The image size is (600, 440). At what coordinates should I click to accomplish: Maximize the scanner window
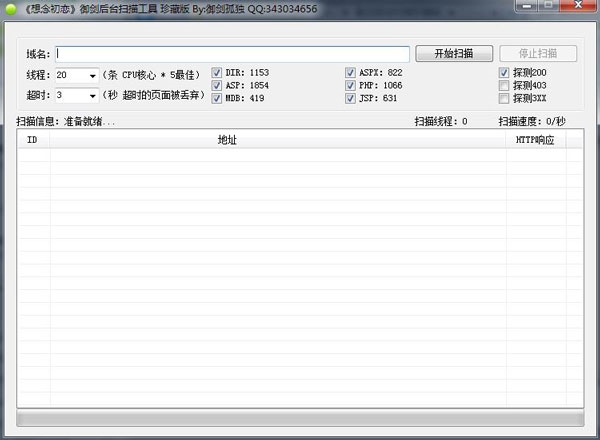(x=549, y=6)
